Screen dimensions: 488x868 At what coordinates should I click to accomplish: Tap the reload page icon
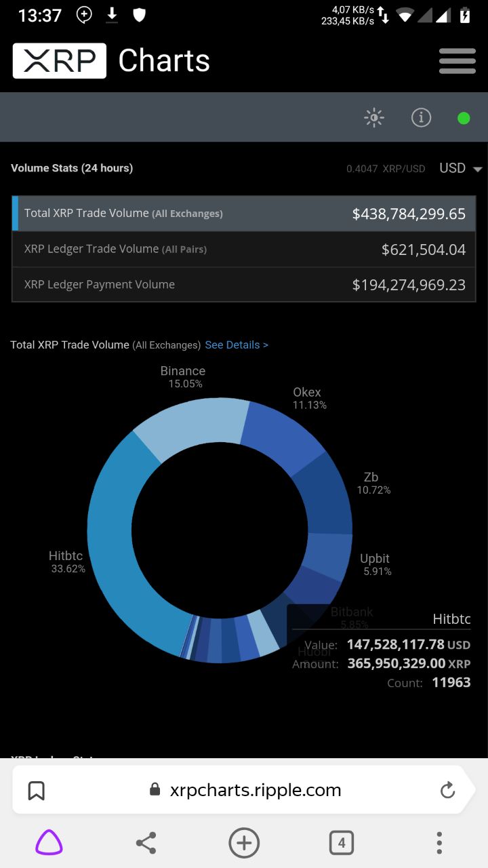447,790
